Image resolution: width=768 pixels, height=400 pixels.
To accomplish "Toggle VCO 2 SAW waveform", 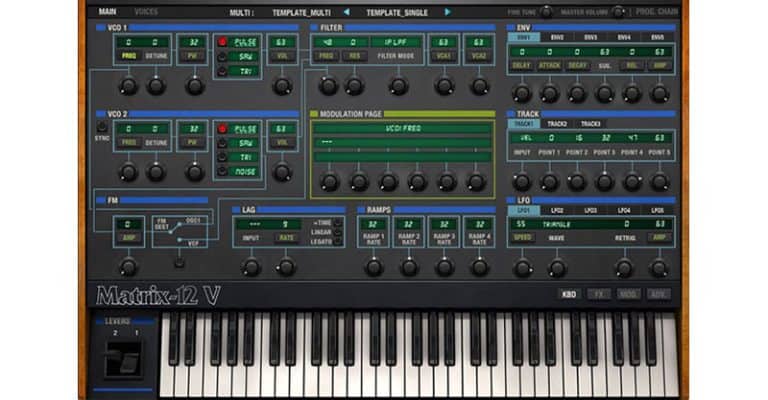I will coord(222,143).
